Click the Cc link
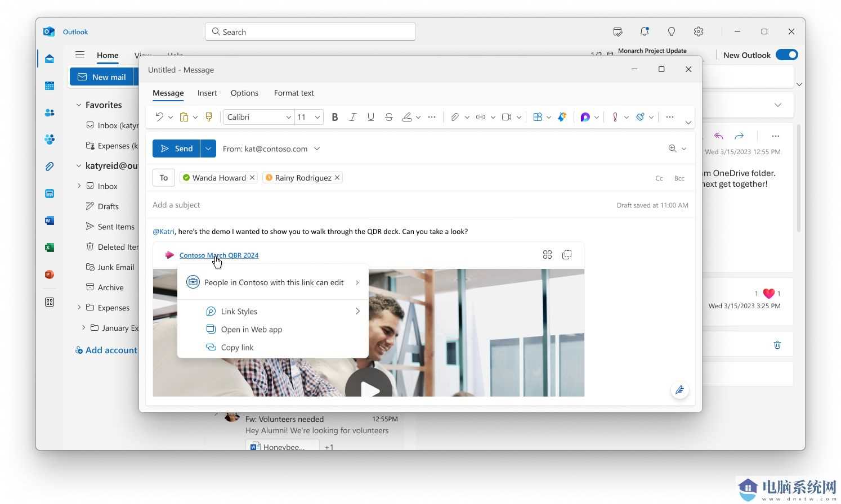The height and width of the screenshot is (504, 841). coord(659,178)
